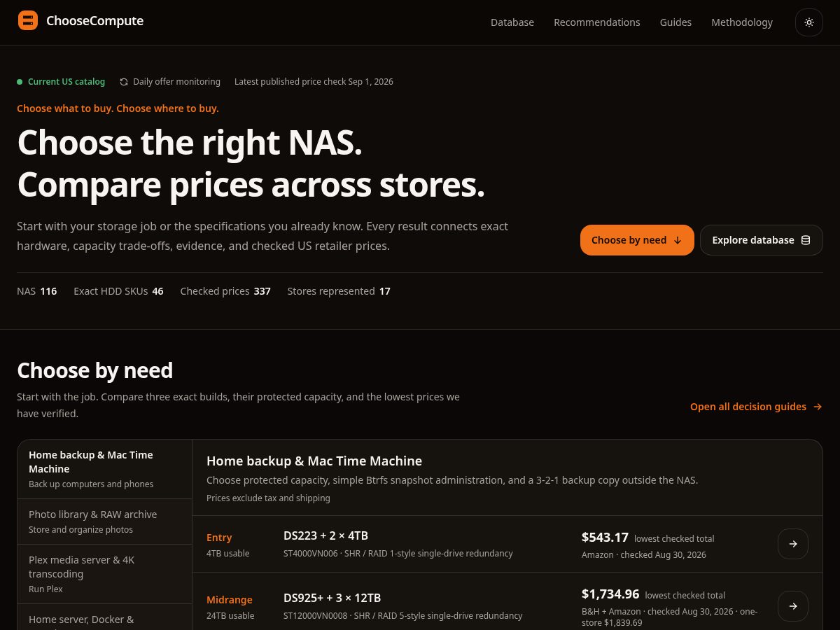Open the Database nav item
The height and width of the screenshot is (630, 840).
pos(512,22)
